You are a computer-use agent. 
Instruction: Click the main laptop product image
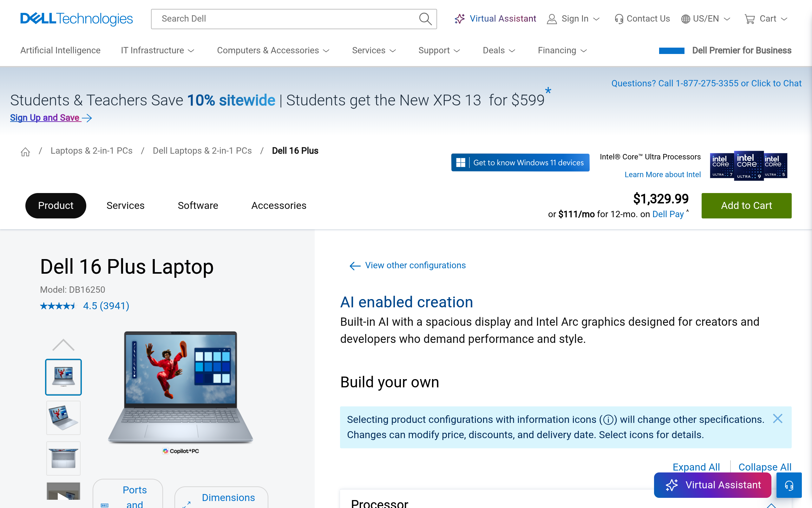coord(180,387)
